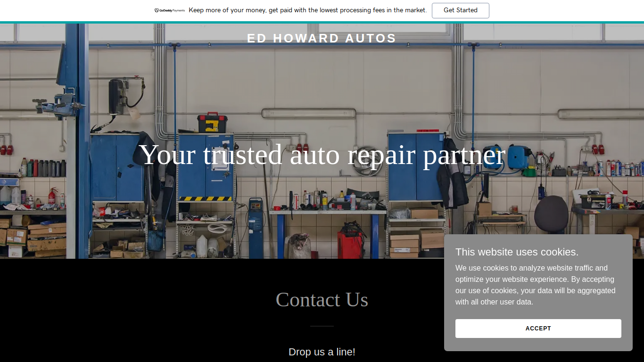Click the 'Drop us a line!' text
The width and height of the screenshot is (644, 362).
pos(322,352)
